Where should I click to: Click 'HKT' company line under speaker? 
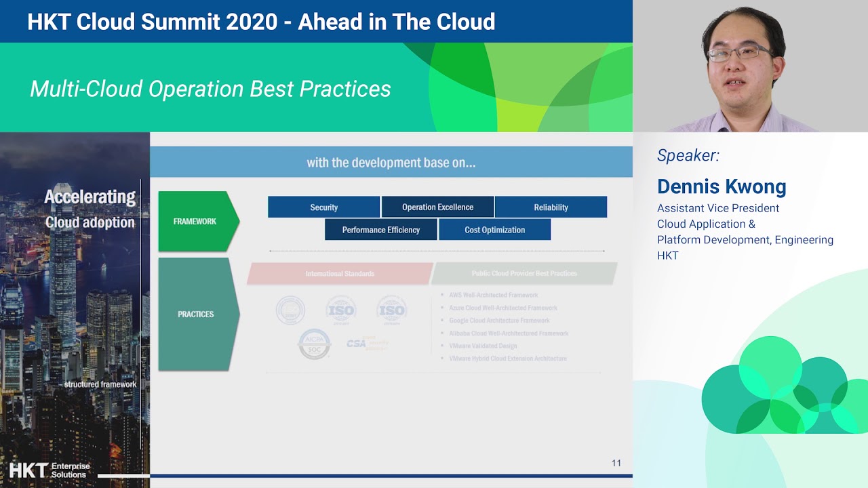[x=668, y=256]
